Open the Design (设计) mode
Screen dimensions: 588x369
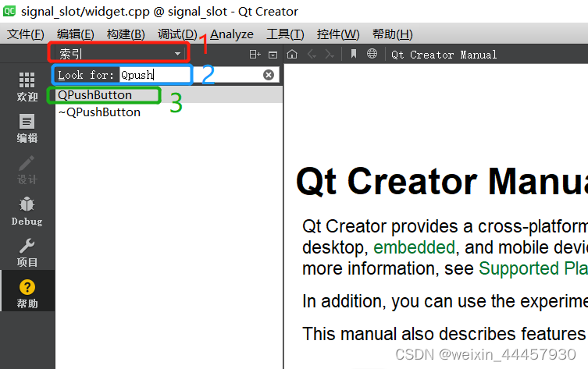[x=27, y=170]
